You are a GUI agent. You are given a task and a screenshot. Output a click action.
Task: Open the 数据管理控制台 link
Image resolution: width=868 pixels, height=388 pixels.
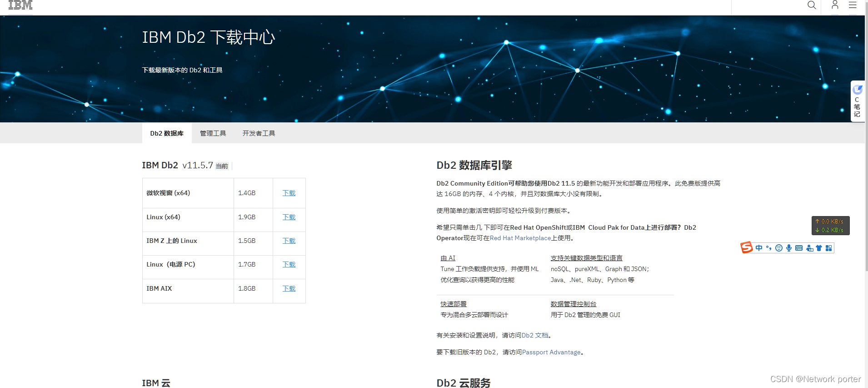(x=574, y=304)
